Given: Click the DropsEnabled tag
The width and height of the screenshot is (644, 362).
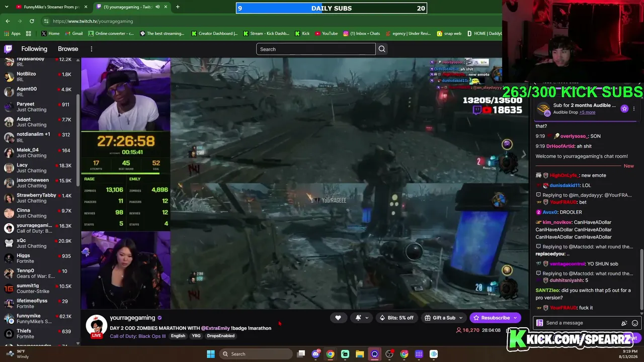Looking at the screenshot, I should click(x=220, y=336).
